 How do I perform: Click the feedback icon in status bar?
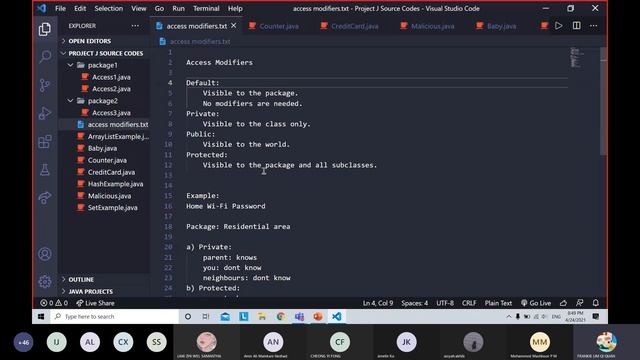click(579, 303)
